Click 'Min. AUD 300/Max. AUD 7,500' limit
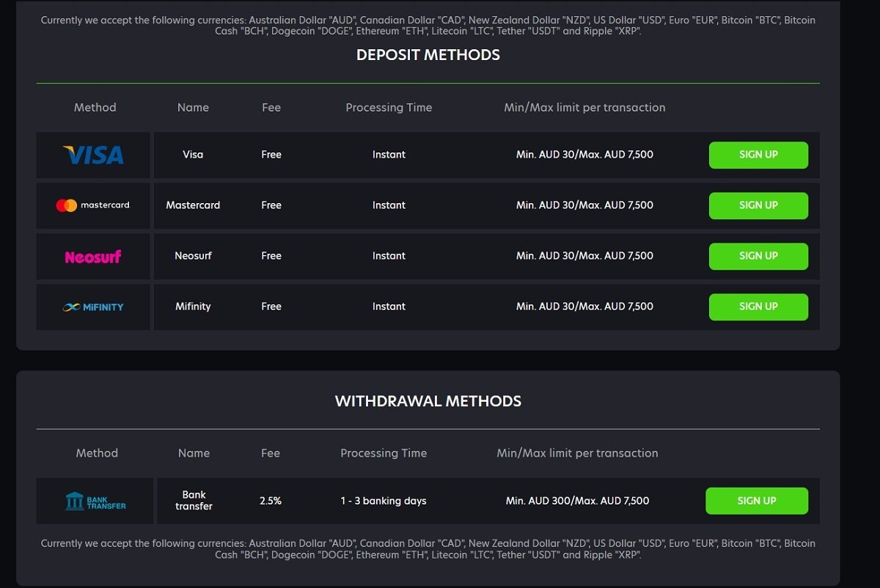This screenshot has width=880, height=588. [578, 501]
